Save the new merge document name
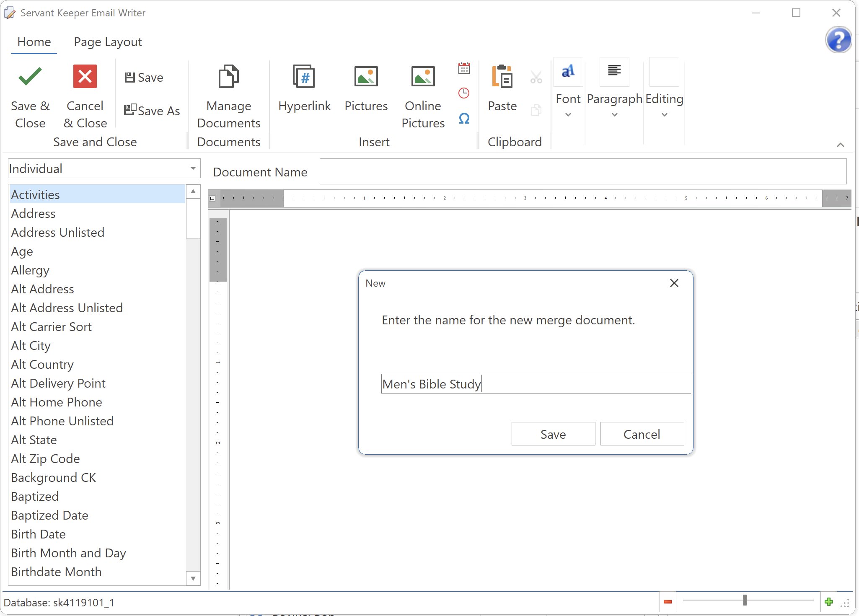859x616 pixels. pyautogui.click(x=552, y=434)
